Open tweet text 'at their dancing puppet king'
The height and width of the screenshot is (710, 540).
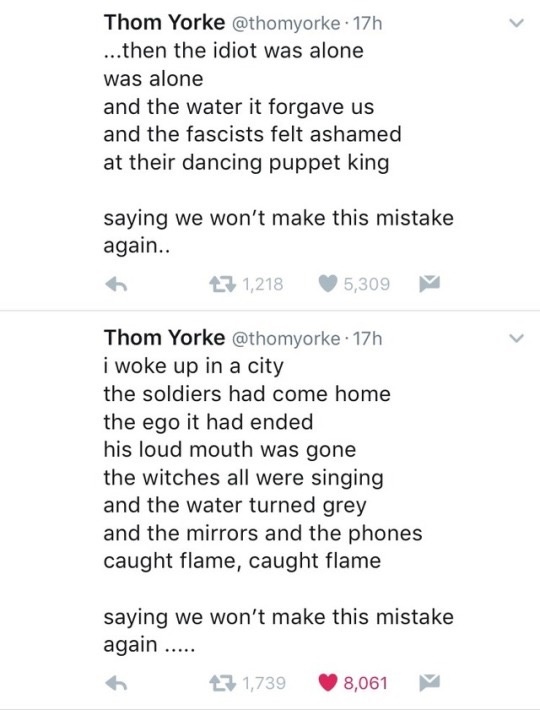point(246,163)
